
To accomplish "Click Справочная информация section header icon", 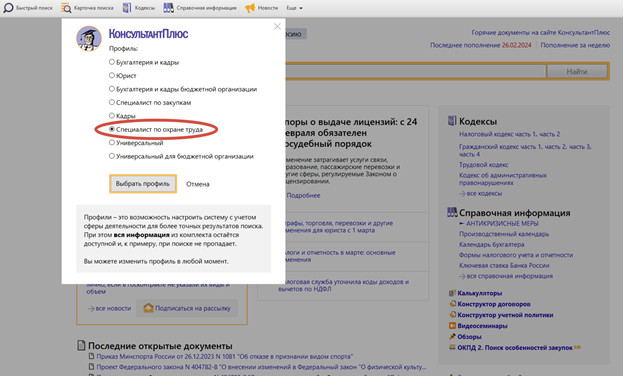I will [x=452, y=212].
